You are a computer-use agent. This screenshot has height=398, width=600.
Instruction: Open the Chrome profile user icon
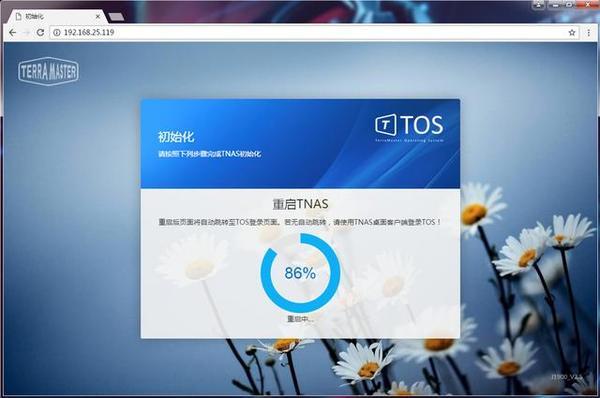click(539, 5)
